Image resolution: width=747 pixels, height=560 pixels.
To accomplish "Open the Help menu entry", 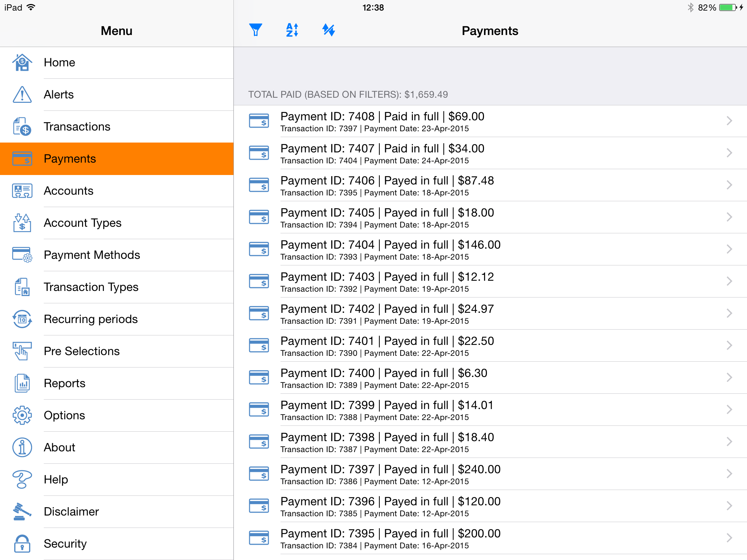I will (56, 479).
